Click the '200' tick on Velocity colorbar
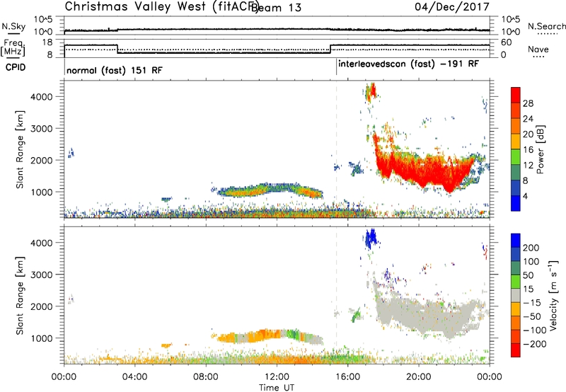The width and height of the screenshot is (566, 392). [x=531, y=248]
